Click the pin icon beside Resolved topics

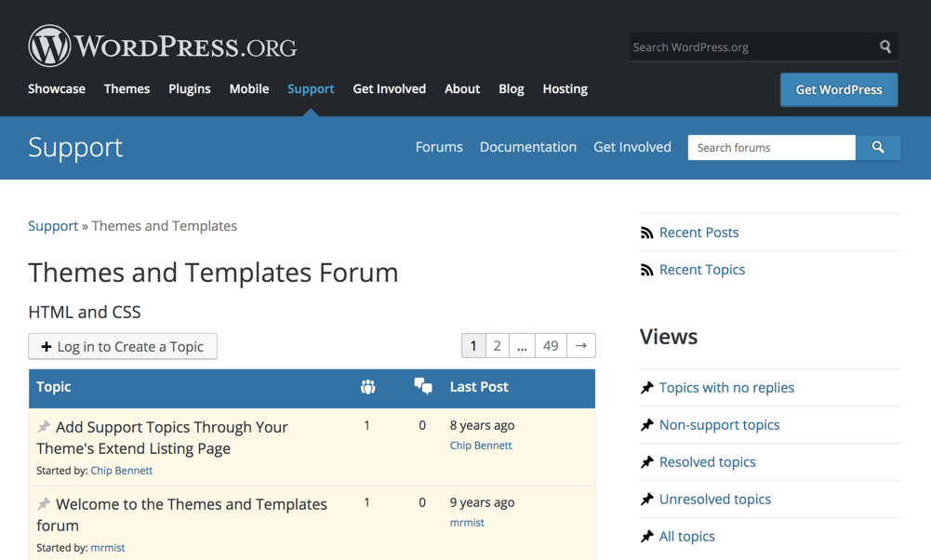point(646,462)
